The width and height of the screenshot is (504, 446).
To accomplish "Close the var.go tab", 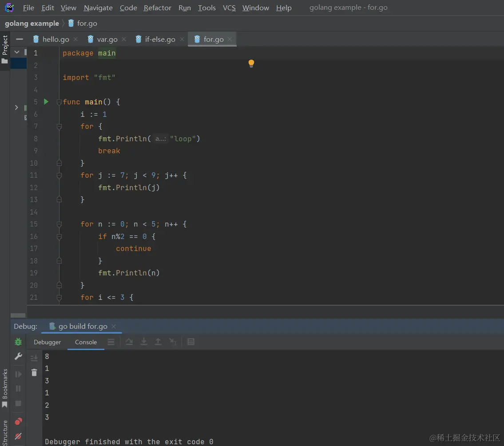I will [x=124, y=39].
